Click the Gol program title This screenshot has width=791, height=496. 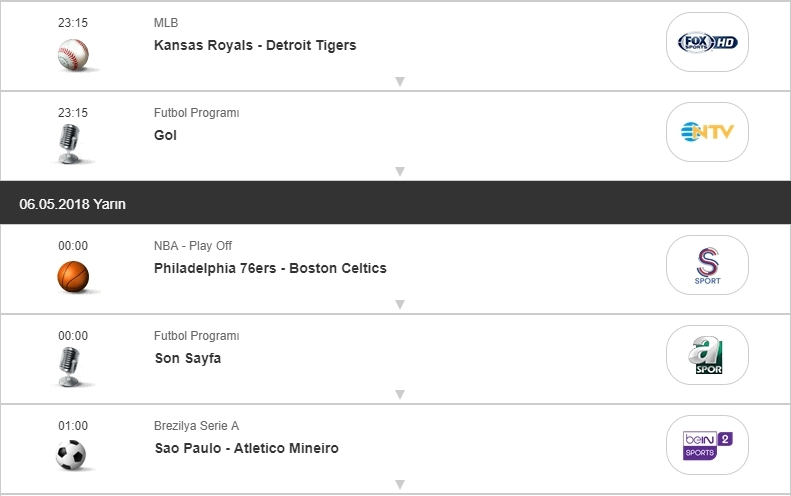[166, 135]
